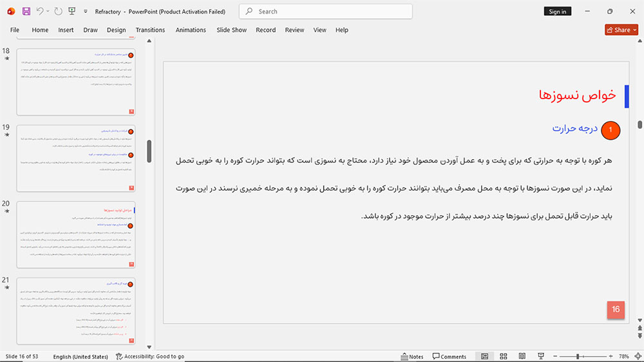Viewport: 644px width, 362px height.
Task: Click the Save icon in title bar
Action: click(x=26, y=12)
